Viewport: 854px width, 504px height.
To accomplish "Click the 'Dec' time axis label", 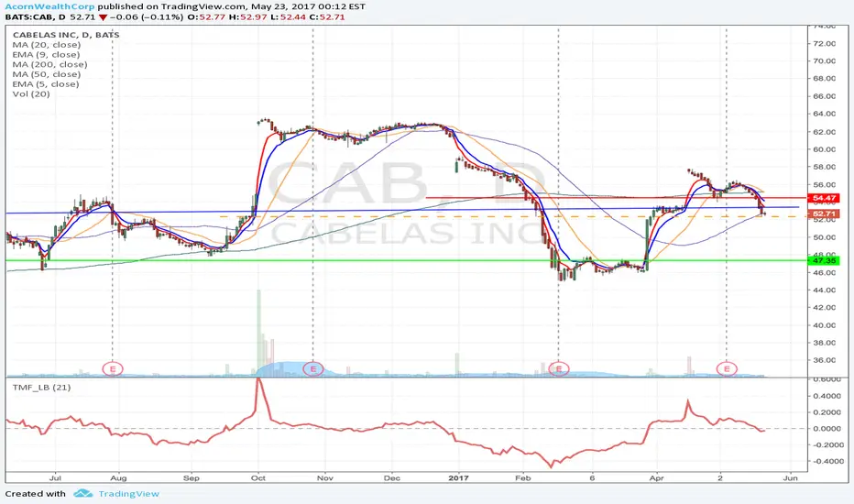I will [391, 477].
